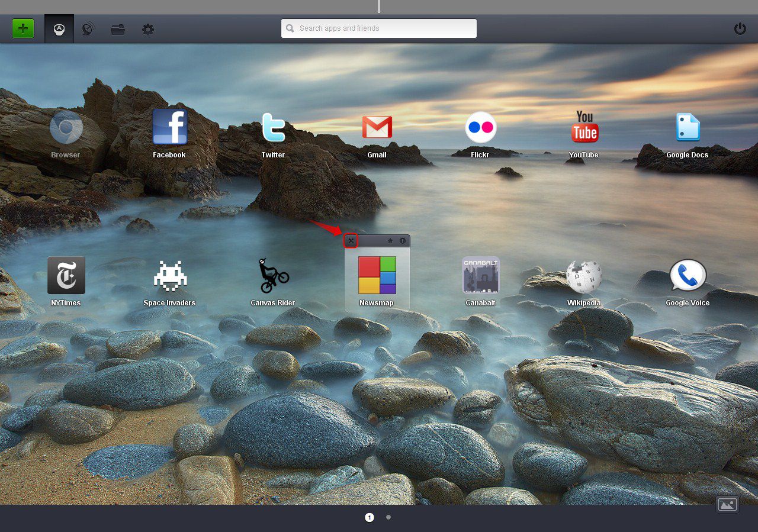Image resolution: width=758 pixels, height=532 pixels.
Task: Open Google Docs app
Action: click(x=688, y=127)
